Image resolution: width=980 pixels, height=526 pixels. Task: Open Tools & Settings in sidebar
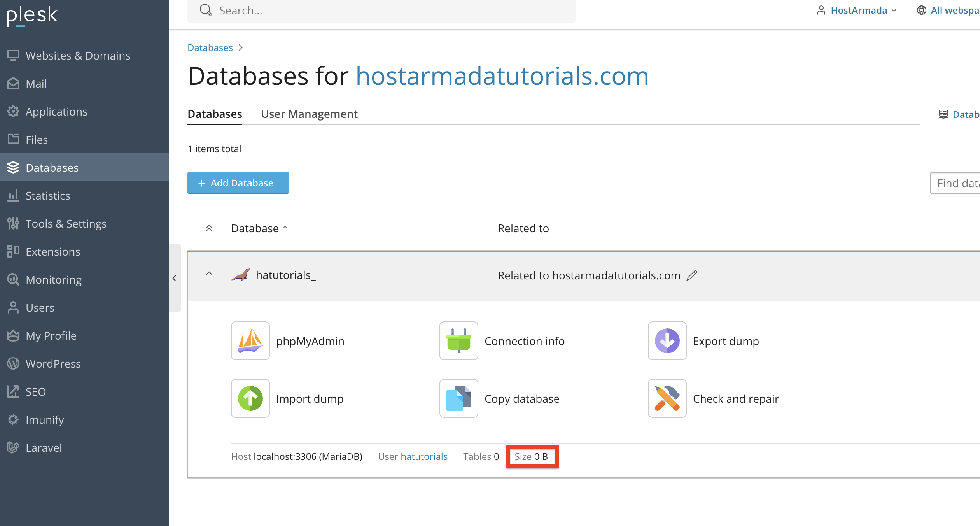pyautogui.click(x=84, y=224)
